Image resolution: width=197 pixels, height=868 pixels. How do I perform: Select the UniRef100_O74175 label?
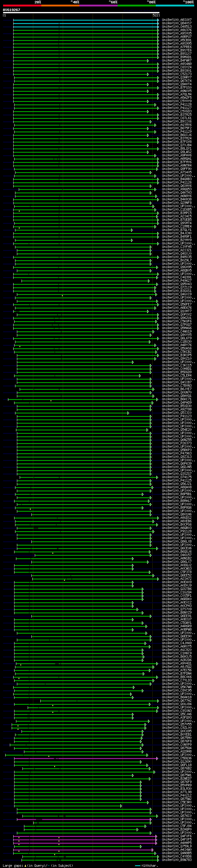pyautogui.click(x=177, y=477)
